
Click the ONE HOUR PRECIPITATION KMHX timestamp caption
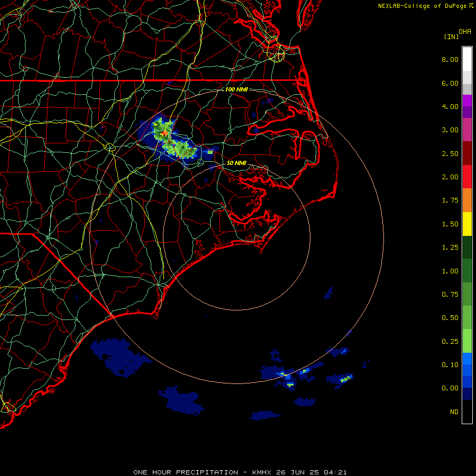coord(240,472)
